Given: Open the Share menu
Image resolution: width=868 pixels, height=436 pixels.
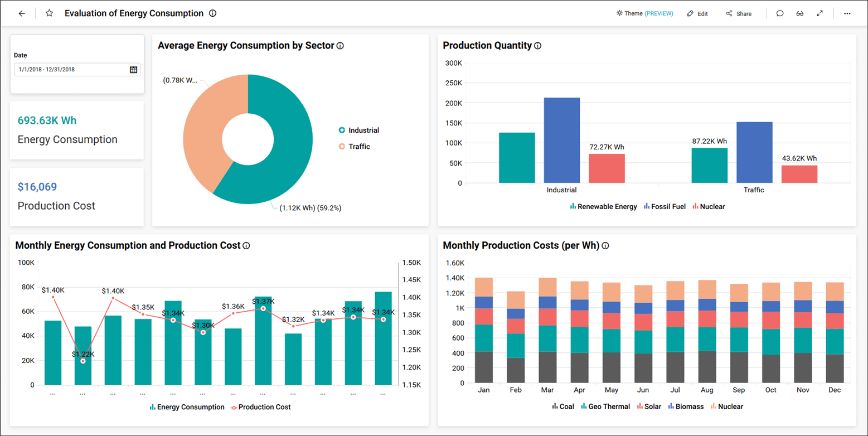Looking at the screenshot, I should [x=739, y=13].
